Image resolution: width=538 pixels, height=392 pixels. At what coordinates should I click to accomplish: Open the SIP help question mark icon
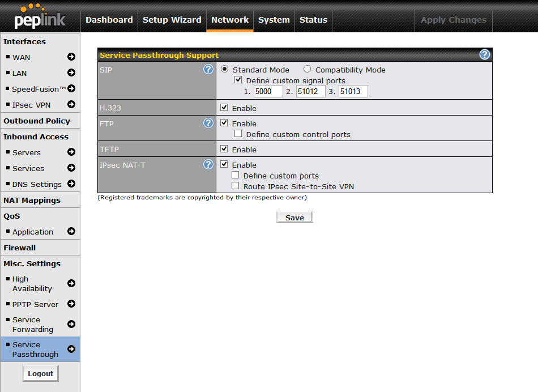coord(208,69)
